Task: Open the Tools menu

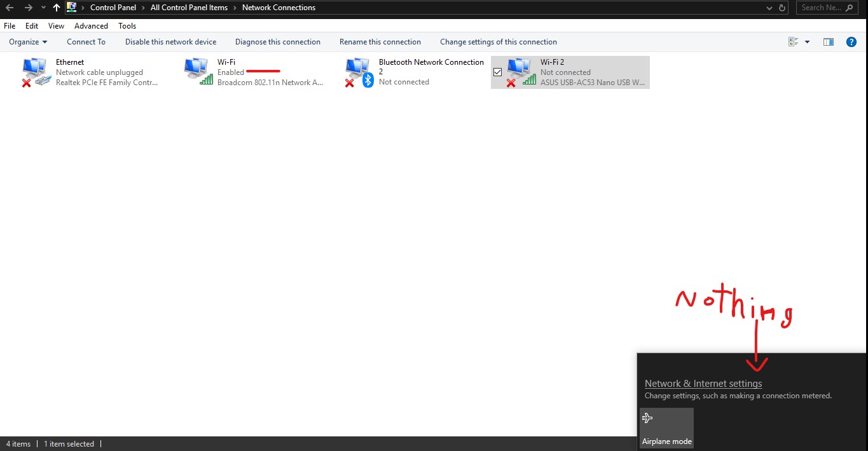Action: (x=127, y=26)
